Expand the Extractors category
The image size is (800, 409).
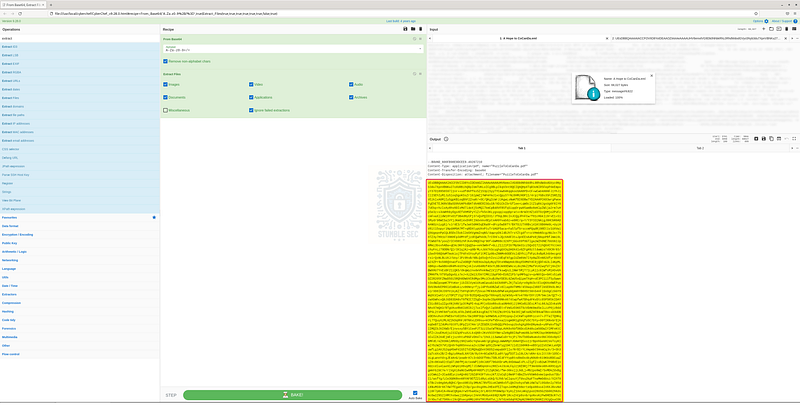coord(80,294)
